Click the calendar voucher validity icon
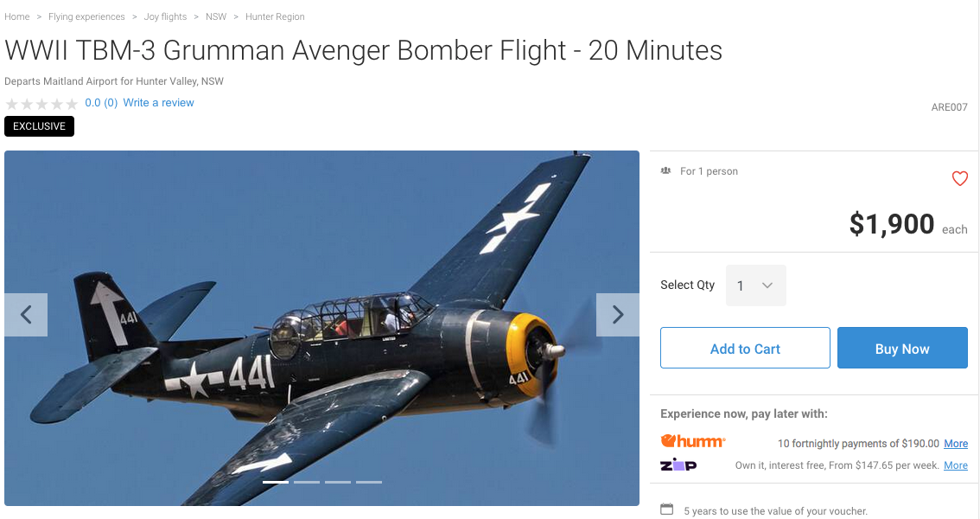This screenshot has width=980, height=519. [667, 509]
